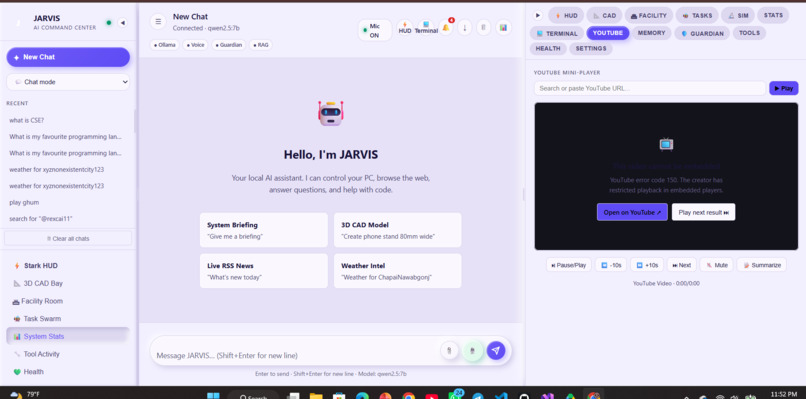Select the System Briefing suggestion card
The width and height of the screenshot is (806, 399).
264,230
